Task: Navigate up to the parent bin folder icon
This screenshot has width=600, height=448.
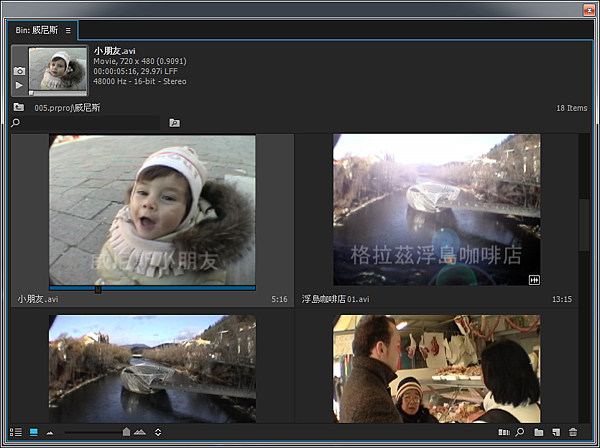Action: coord(19,107)
